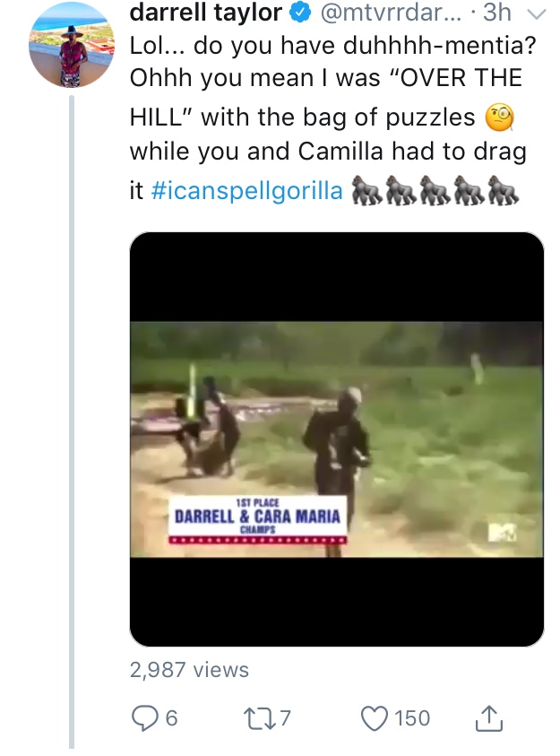Click the 3h timestamp

pyautogui.click(x=497, y=13)
